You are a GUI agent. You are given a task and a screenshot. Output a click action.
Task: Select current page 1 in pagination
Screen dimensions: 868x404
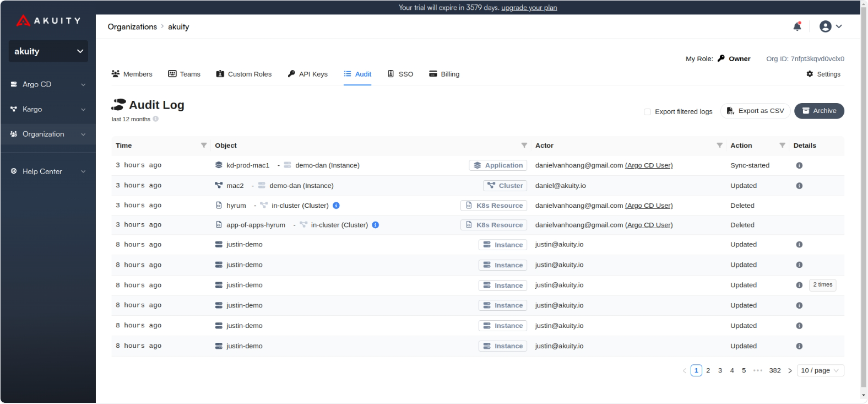[x=696, y=370]
